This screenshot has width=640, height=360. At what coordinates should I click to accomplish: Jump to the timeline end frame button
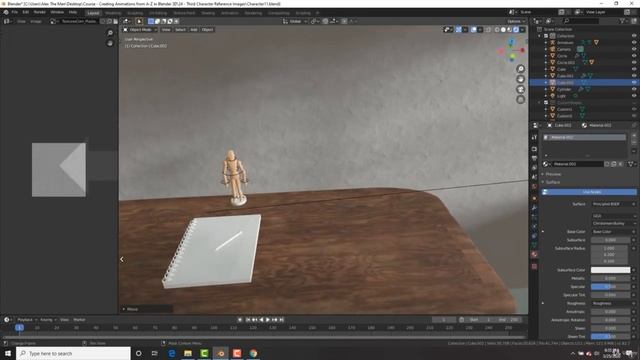[282, 320]
